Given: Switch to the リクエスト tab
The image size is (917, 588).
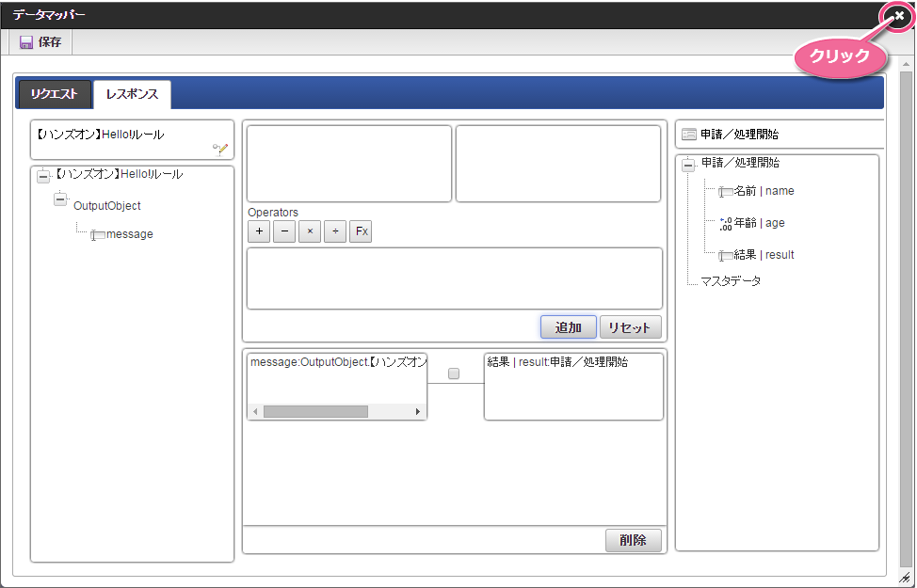Looking at the screenshot, I should click(55, 94).
